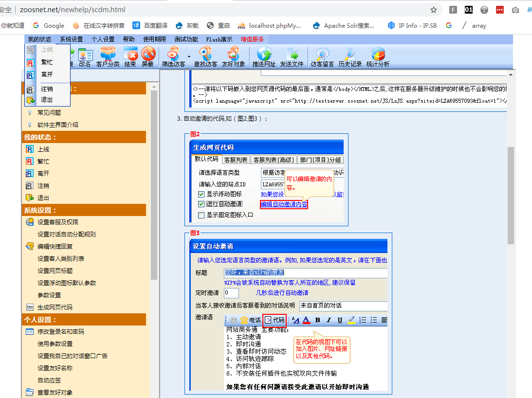Image resolution: width=532 pixels, height=398 pixels.
Task: Click the 屏蔽 block visitor icon
Action: pos(148,57)
